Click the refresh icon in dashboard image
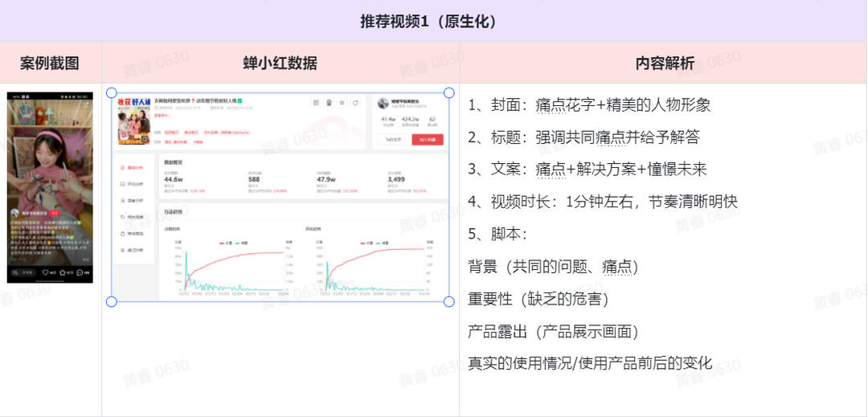This screenshot has height=417, width=868. click(x=355, y=103)
